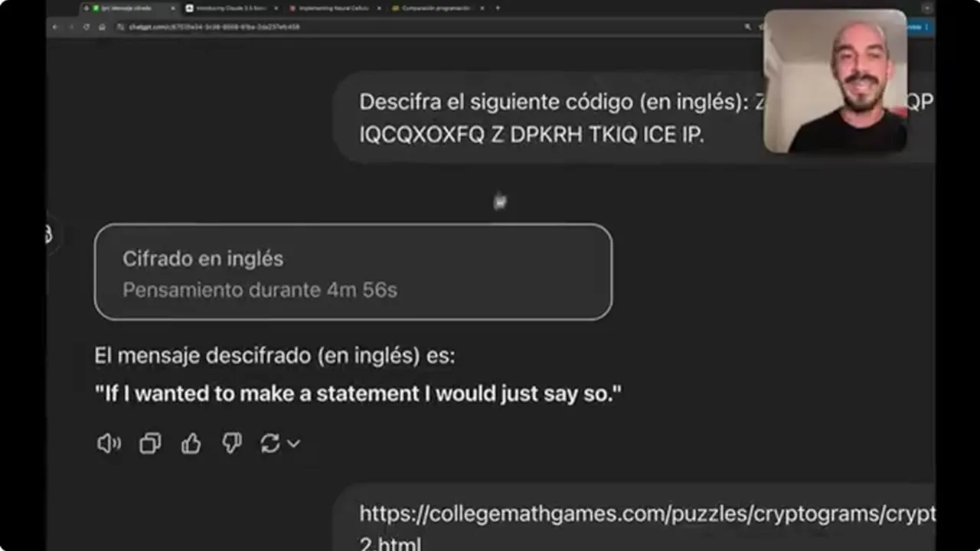Regenerate the response with the refresh icon

269,443
